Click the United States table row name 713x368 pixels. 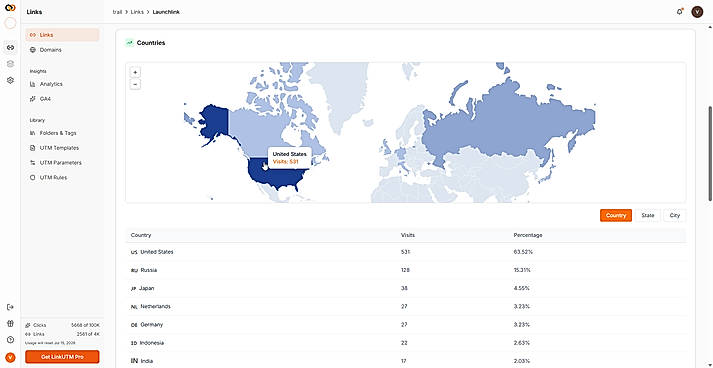tap(157, 252)
